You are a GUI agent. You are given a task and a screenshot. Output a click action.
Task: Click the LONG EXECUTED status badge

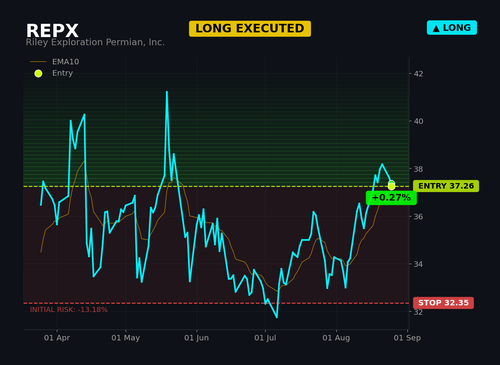point(250,29)
